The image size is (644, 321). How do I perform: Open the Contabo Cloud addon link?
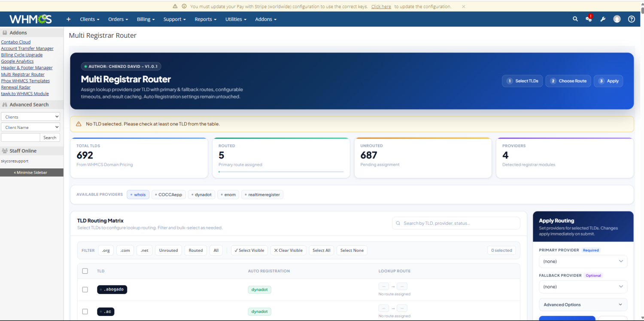click(16, 42)
